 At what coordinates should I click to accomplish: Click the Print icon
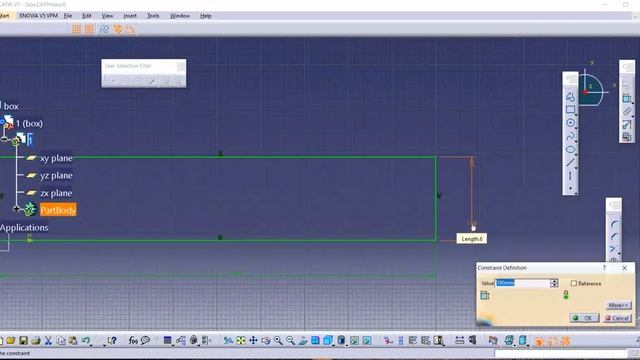pyautogui.click(x=36, y=340)
